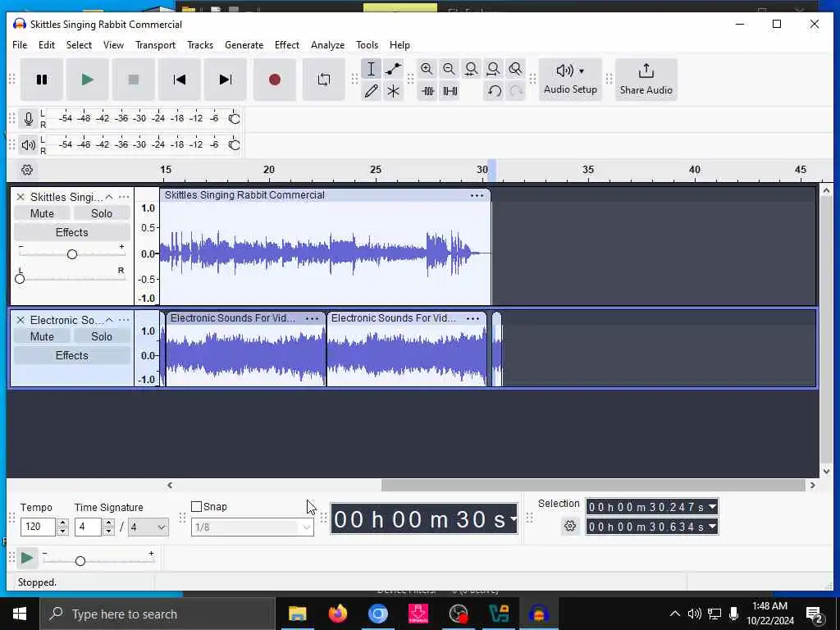
Task: Select the Multi-tool asterisk icon
Action: click(393, 91)
